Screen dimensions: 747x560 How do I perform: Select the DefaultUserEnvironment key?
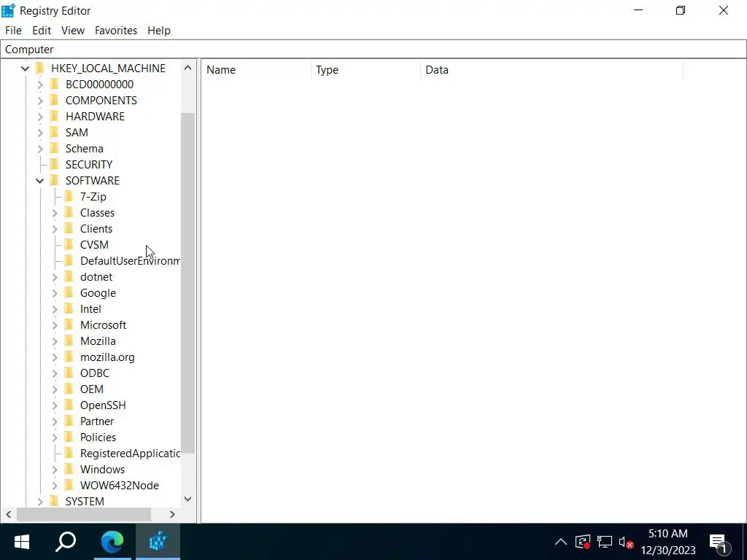coord(130,261)
